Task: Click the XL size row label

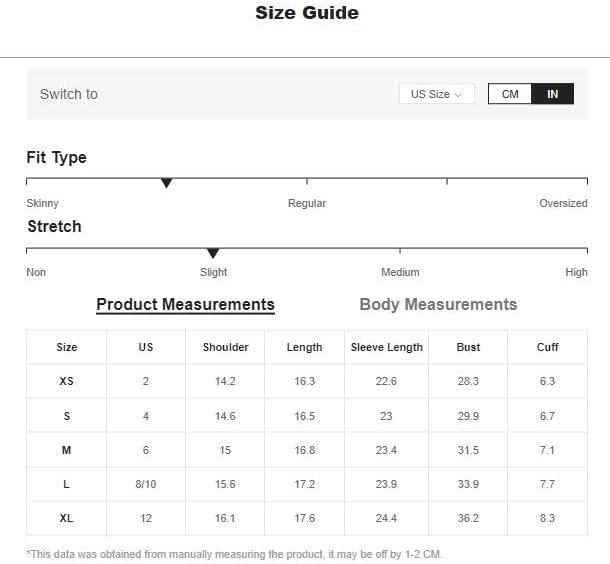Action: (x=67, y=518)
